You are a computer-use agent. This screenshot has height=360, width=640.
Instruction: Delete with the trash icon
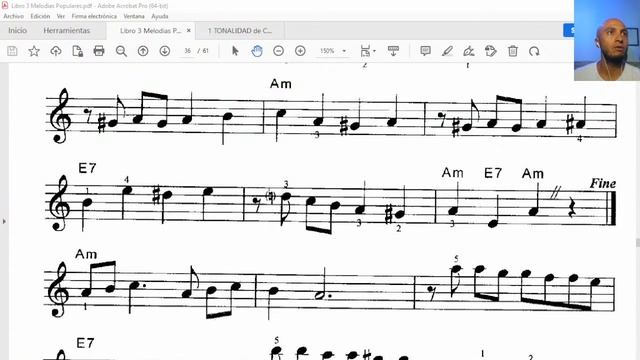(x=513, y=51)
